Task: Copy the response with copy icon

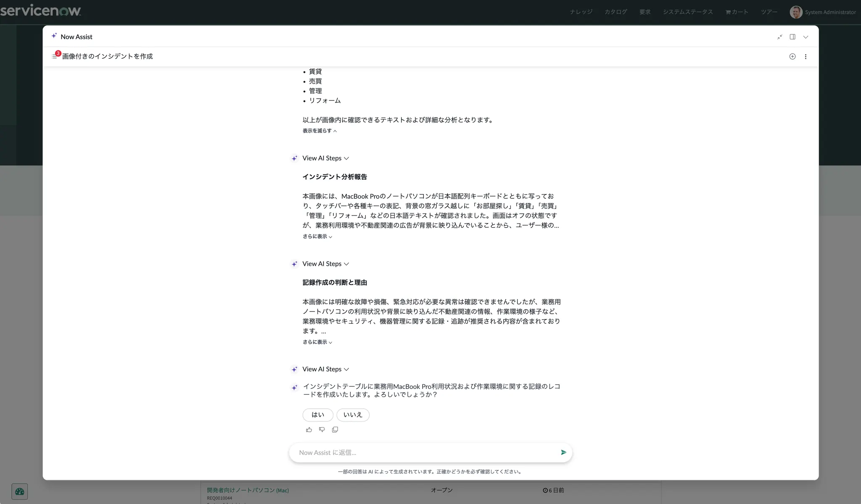Action: tap(335, 430)
